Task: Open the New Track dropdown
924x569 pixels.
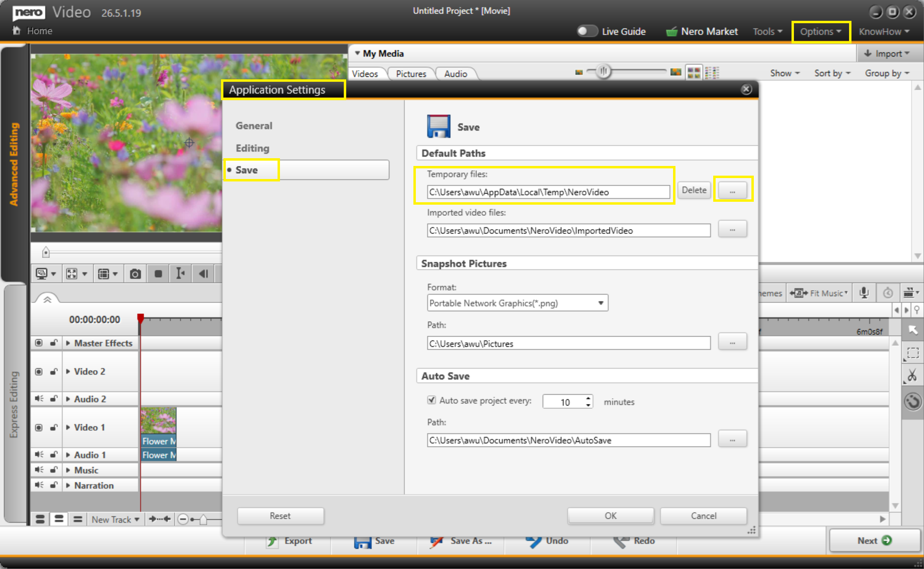Action: point(116,520)
